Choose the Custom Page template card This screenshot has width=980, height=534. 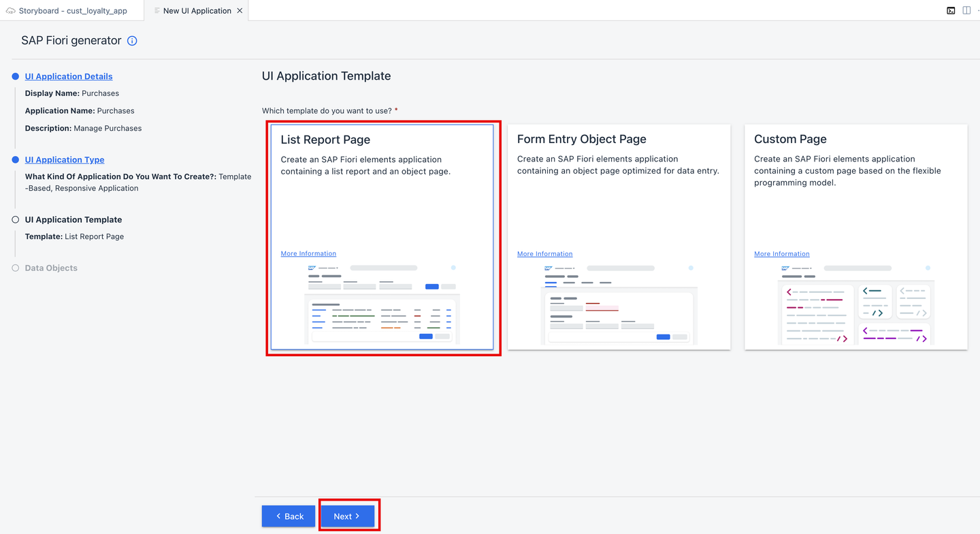click(x=856, y=237)
